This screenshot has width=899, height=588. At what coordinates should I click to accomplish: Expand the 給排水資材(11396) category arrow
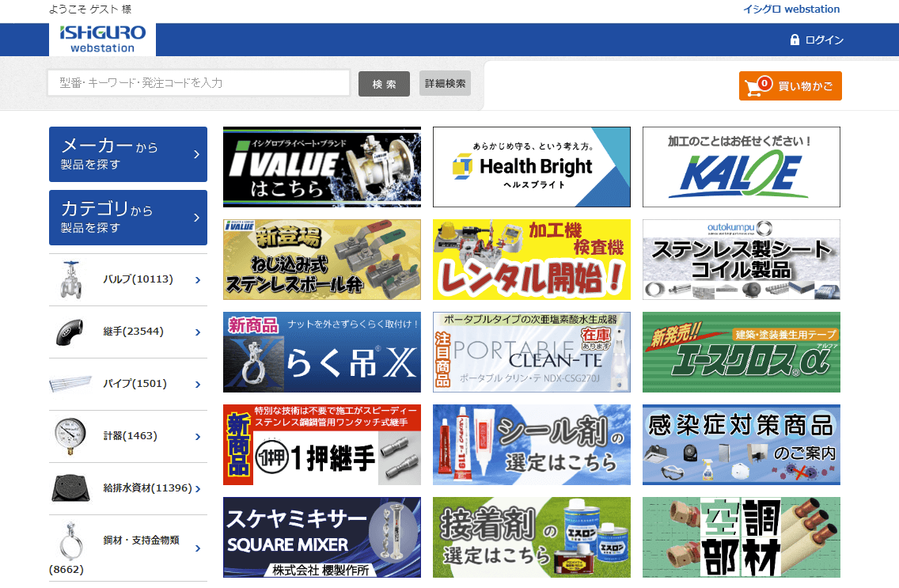click(x=198, y=489)
